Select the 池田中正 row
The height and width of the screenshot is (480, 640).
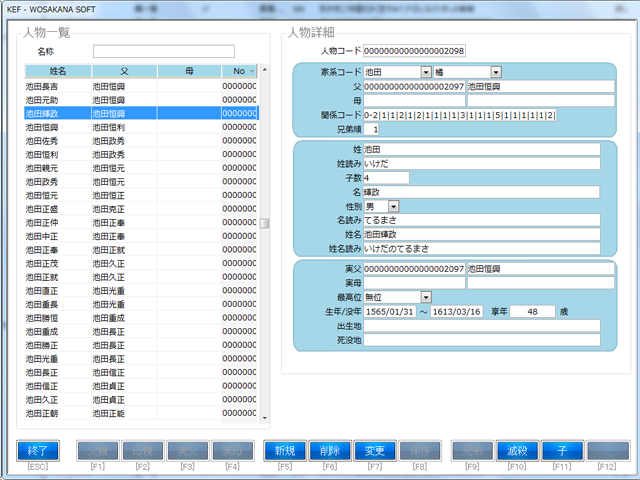[141, 236]
